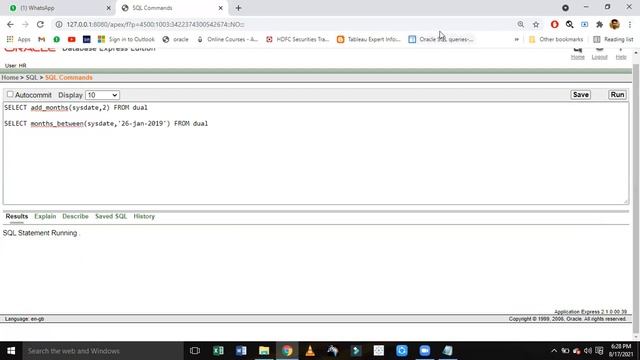Open Zoom from the taskbar

(424, 351)
